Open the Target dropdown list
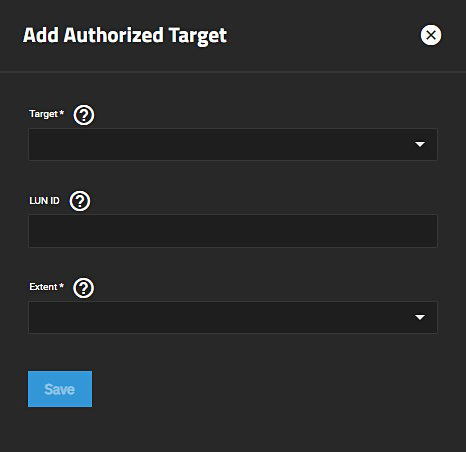466x452 pixels. (x=233, y=144)
